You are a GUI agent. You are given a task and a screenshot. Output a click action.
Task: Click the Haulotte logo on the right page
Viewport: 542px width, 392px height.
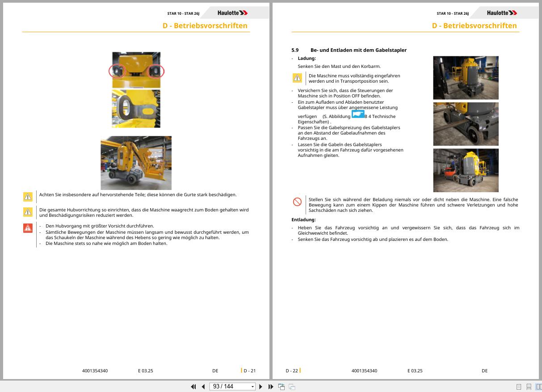tap(502, 13)
